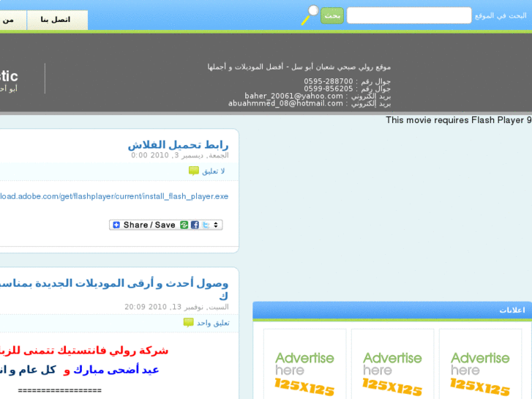Click red text شركة رولي فانتستيك تتمنى
The height and width of the screenshot is (399, 532).
84,351
